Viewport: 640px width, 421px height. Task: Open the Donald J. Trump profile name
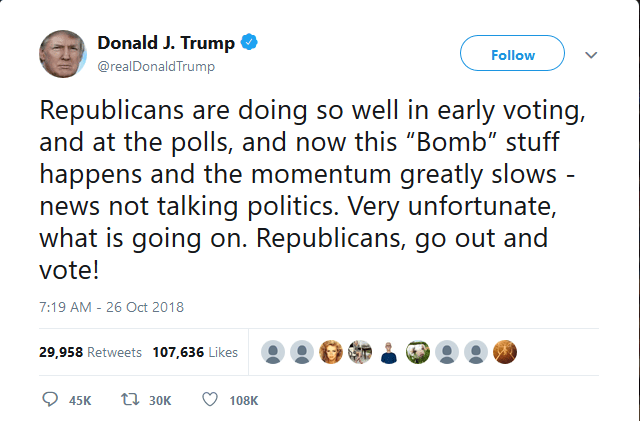pos(166,43)
